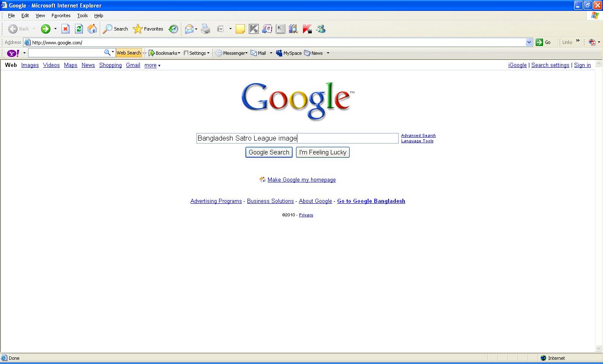Open MySpace from Yahoo toolbar
This screenshot has width=603, height=364.
pyautogui.click(x=289, y=53)
